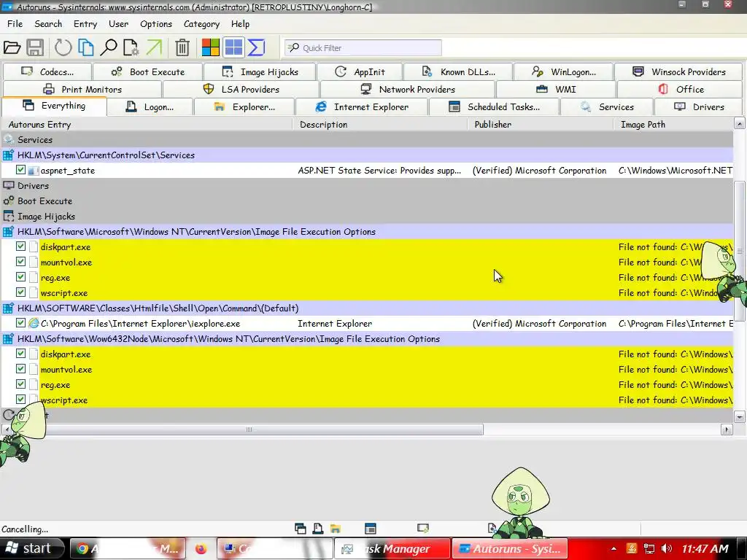Click the Firefox taskbar icon

(201, 549)
